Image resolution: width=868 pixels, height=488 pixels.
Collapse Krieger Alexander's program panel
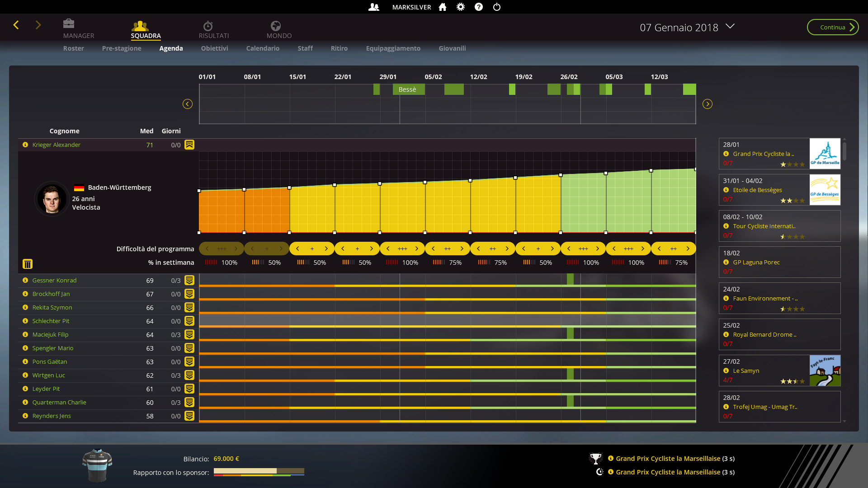click(x=189, y=145)
